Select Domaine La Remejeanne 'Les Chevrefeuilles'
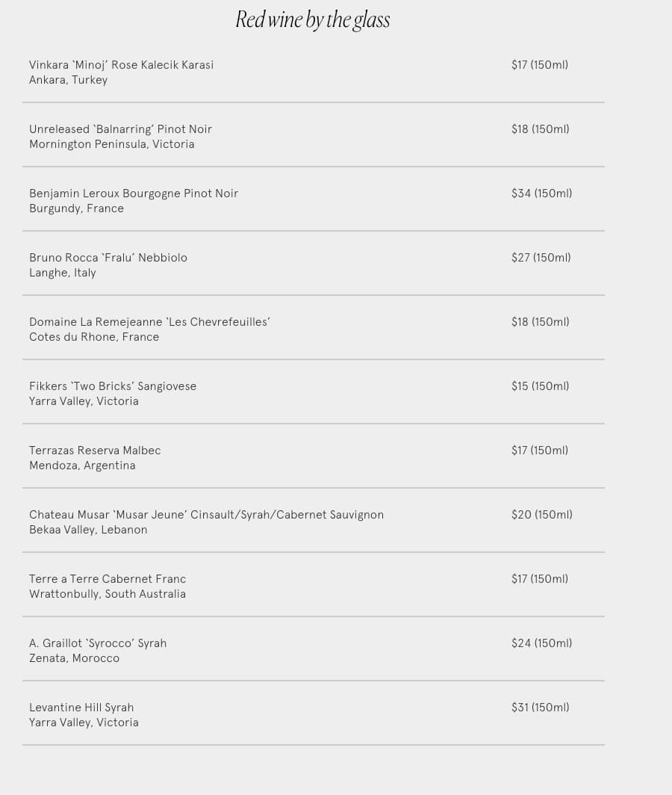The image size is (672, 795). [149, 322]
